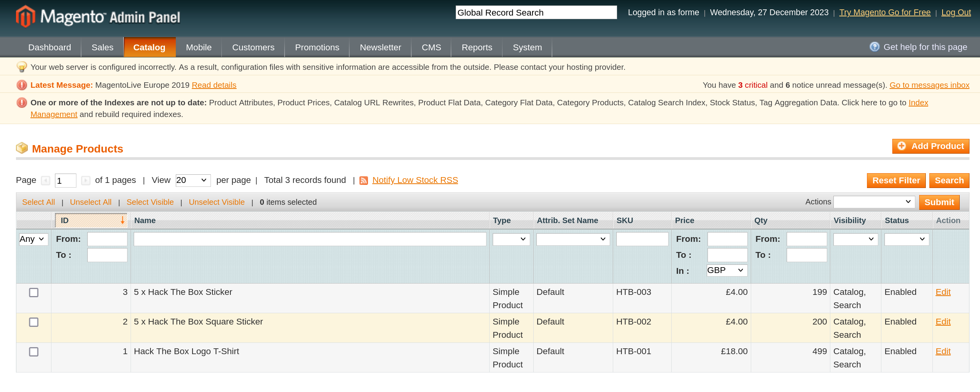Click the Unselect Visible link
980x392 pixels.
[217, 202]
